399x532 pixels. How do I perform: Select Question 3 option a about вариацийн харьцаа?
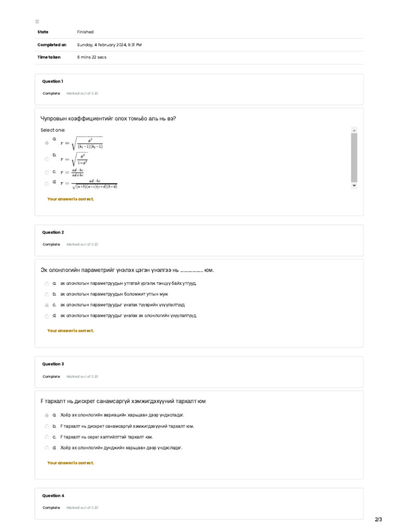[x=47, y=416]
